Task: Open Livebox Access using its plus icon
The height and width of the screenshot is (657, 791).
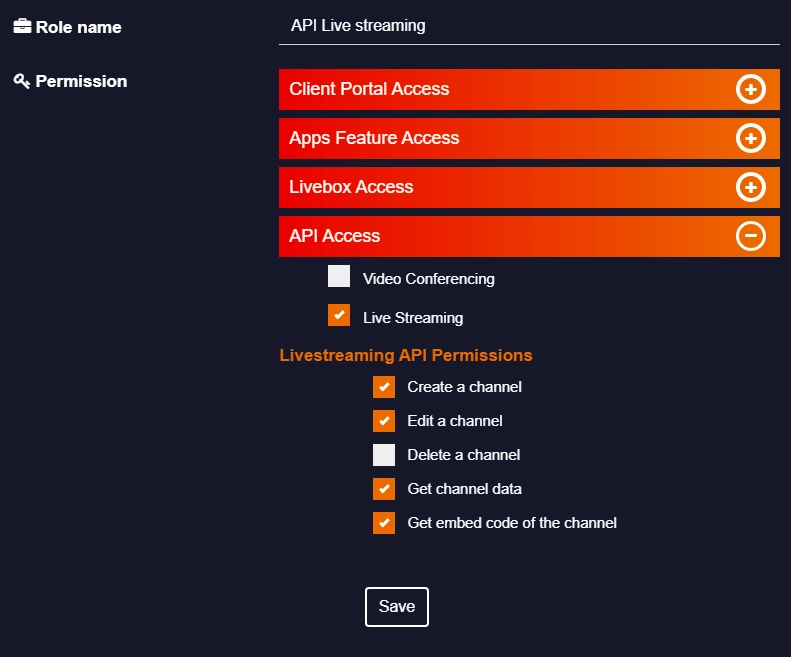Action: (751, 187)
